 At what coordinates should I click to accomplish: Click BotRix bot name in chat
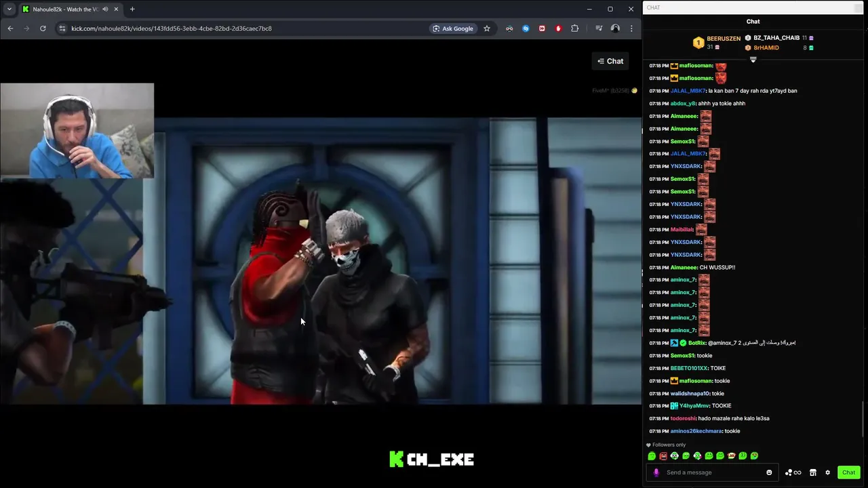point(697,343)
